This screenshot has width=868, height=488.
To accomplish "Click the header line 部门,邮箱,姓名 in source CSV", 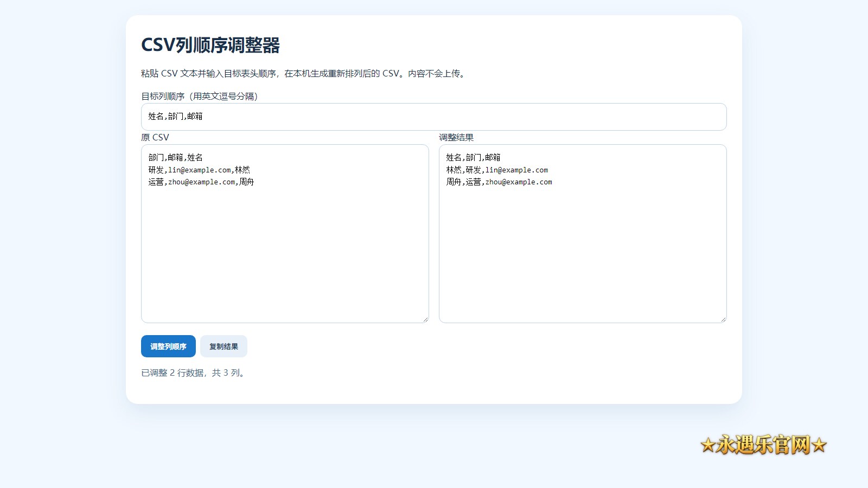I will 175,157.
